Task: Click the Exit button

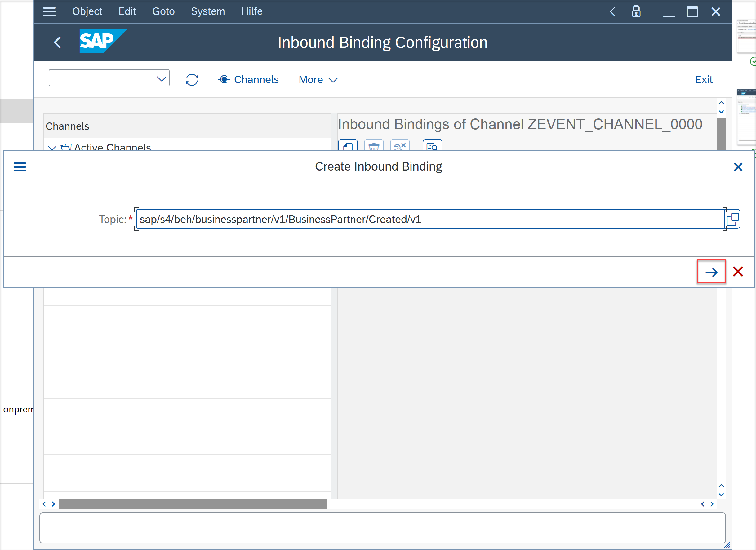Action: pos(703,79)
